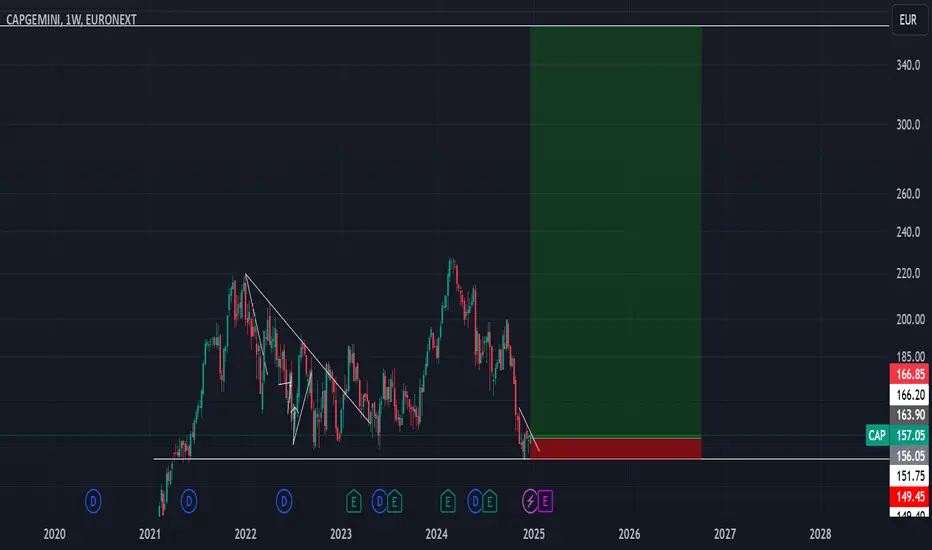Screen dimensions: 932x550
Task: Click the 2026 label on time axis
Action: click(x=629, y=534)
